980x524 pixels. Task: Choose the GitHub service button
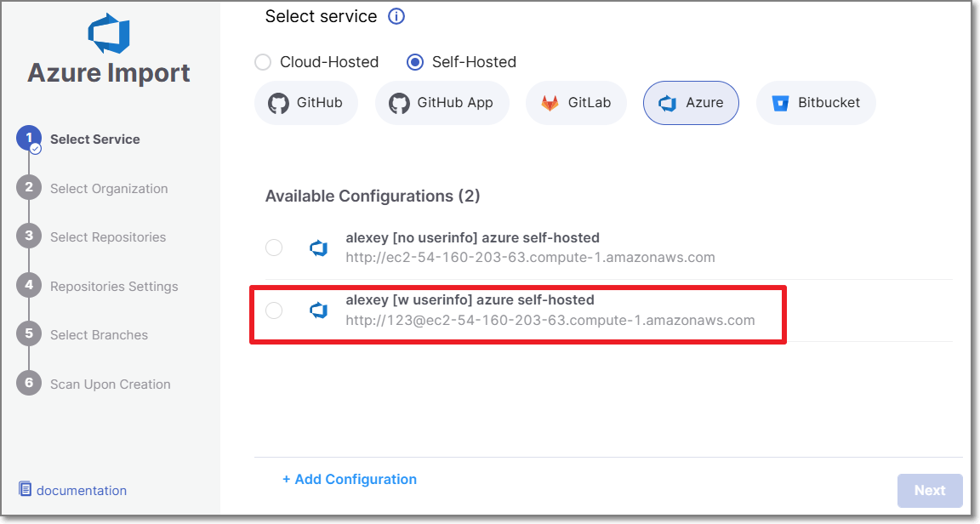coord(305,103)
